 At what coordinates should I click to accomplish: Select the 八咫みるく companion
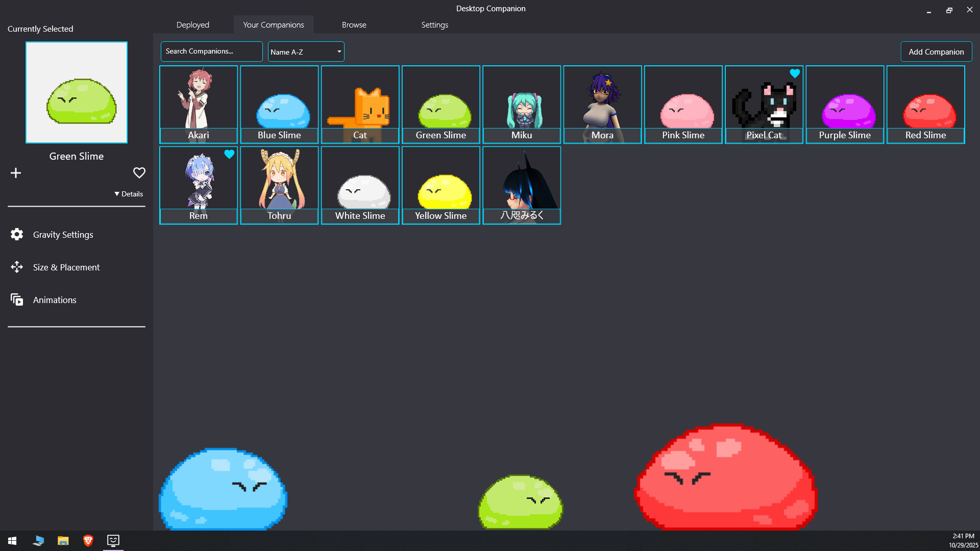pyautogui.click(x=521, y=184)
